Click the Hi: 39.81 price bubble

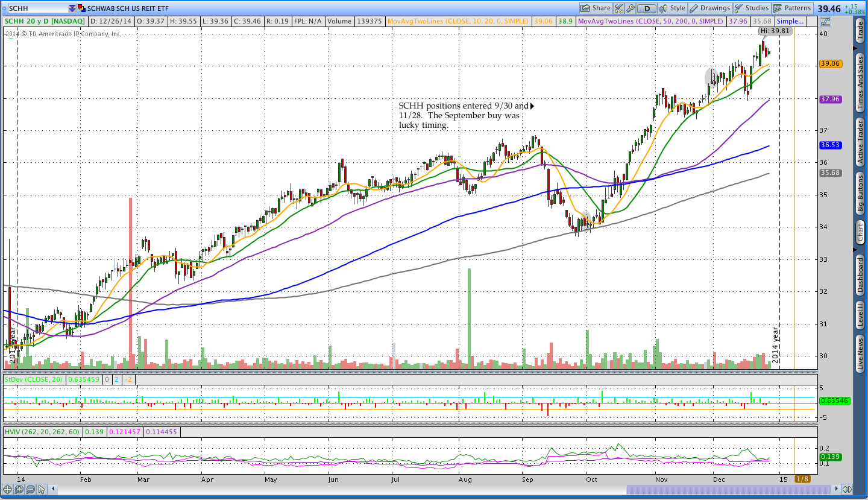pos(775,31)
